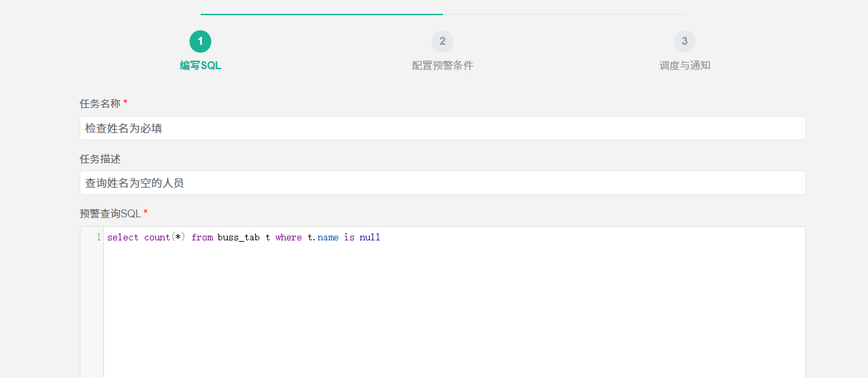Place cursor in the SQL editor line 1
Viewport: 868px width, 378px height.
pos(454,237)
